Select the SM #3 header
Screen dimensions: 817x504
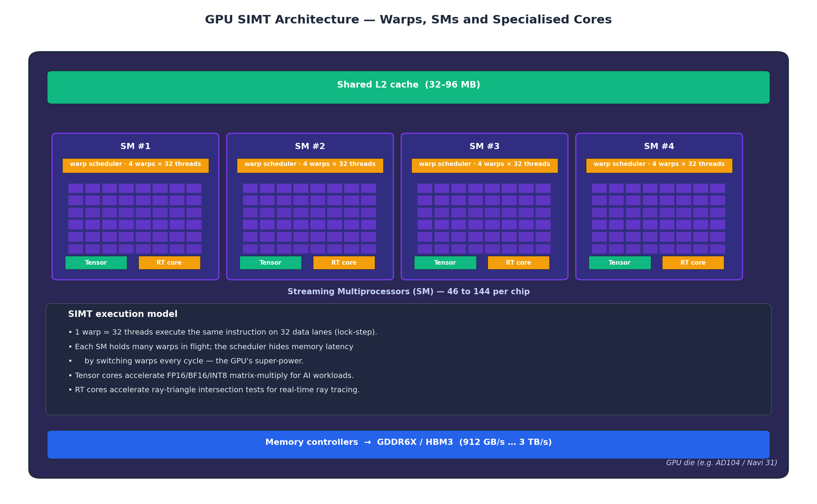484,146
